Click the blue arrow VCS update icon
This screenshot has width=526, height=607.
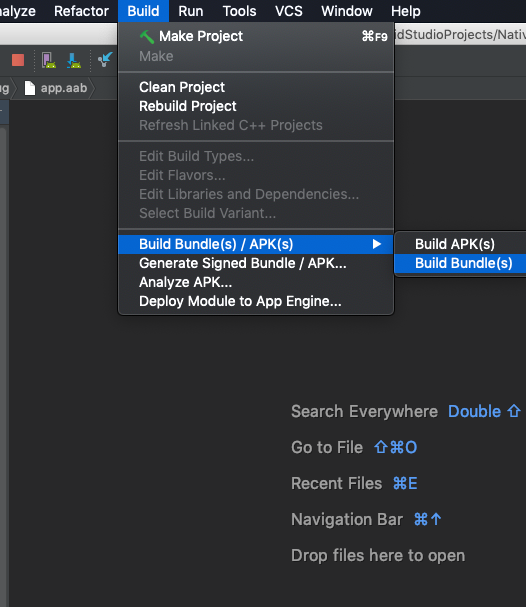tap(105, 60)
